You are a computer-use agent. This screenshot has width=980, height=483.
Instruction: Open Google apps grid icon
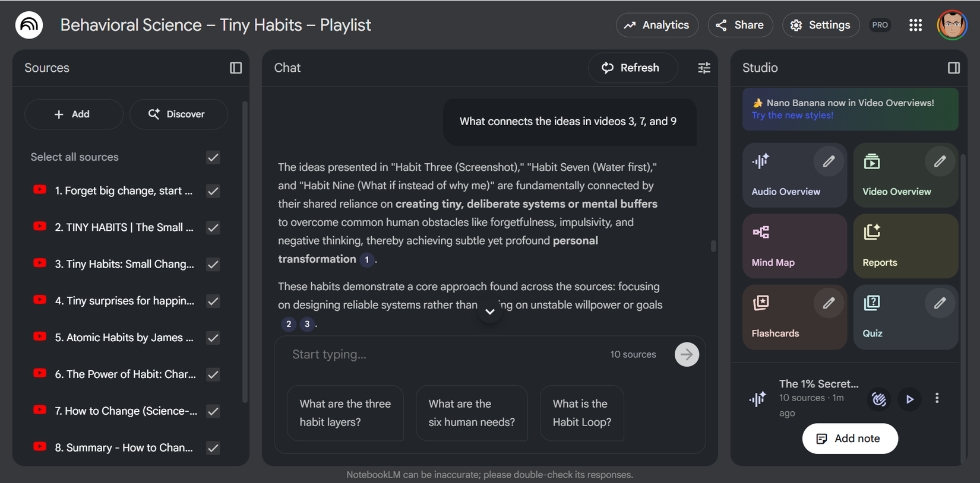point(915,25)
